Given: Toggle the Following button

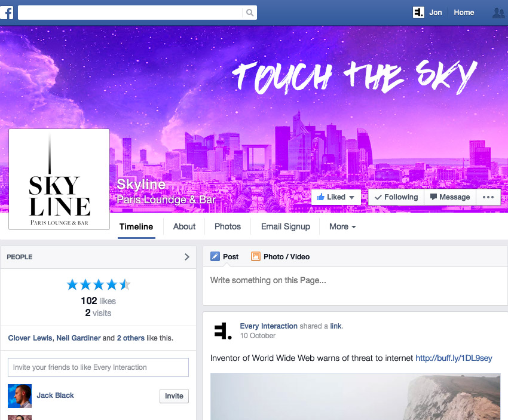Looking at the screenshot, I should point(396,197).
